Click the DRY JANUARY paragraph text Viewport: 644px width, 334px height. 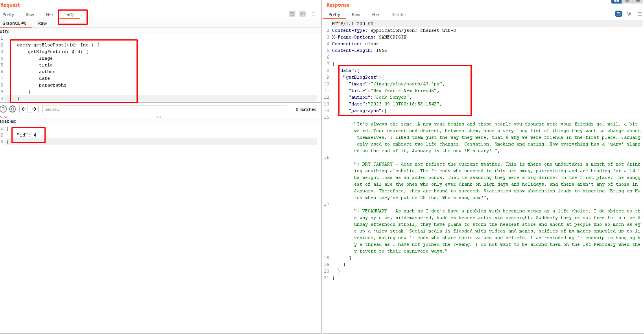tap(497, 181)
